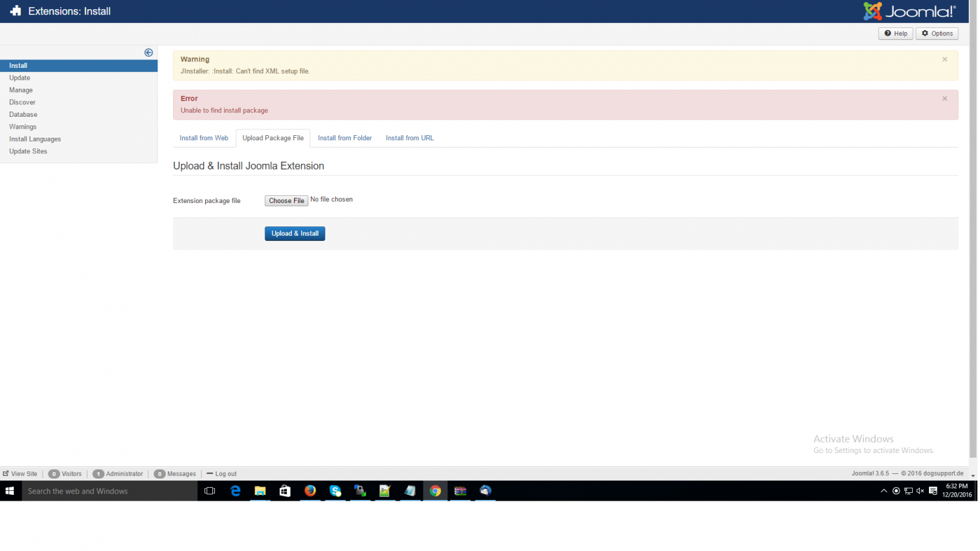Dismiss the Warning alert with its X
Viewport: 980px width, 551px height.
(x=944, y=59)
